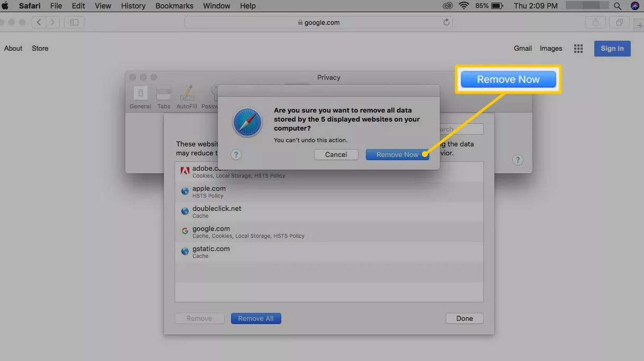The height and width of the screenshot is (361, 644).
Task: Open the Bookmarks menu
Action: (x=174, y=6)
